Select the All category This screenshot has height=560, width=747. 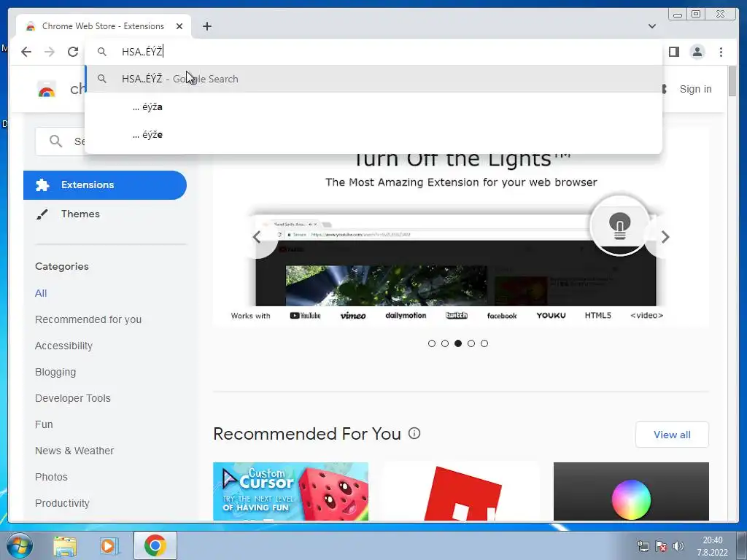[41, 293]
